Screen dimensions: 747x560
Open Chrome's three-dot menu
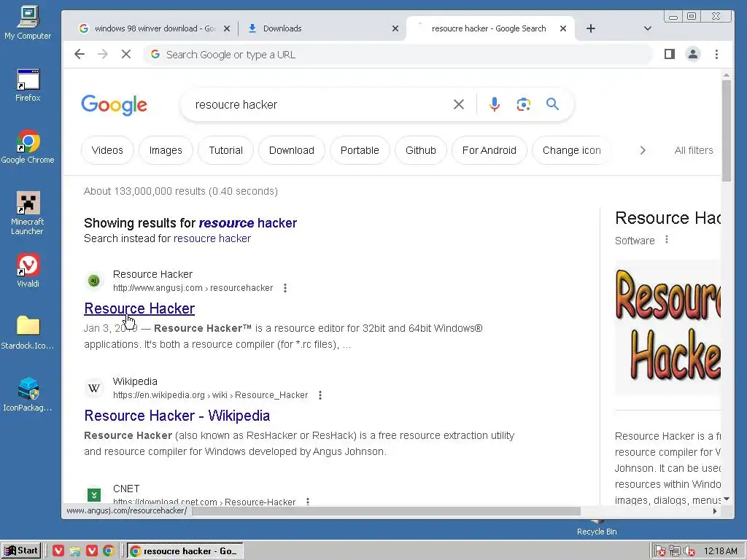716,54
